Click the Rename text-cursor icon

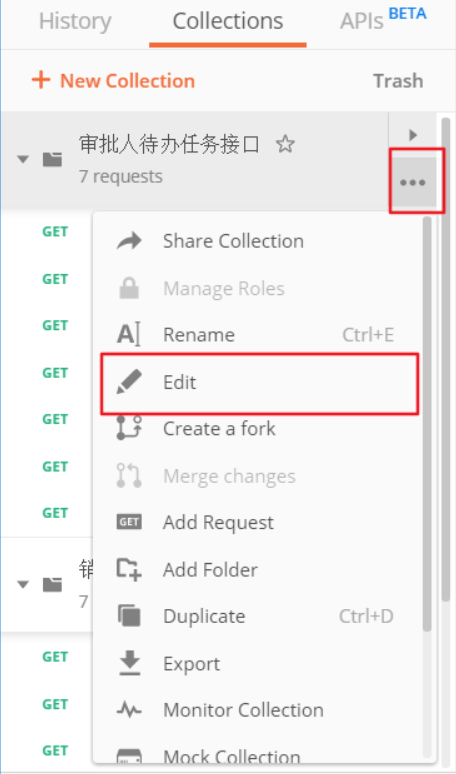point(128,335)
